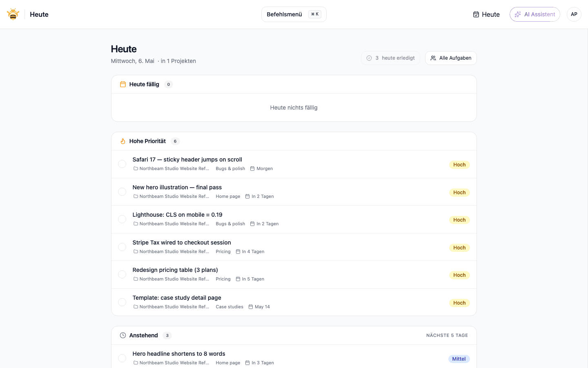Open the AI Assistent

click(535, 14)
